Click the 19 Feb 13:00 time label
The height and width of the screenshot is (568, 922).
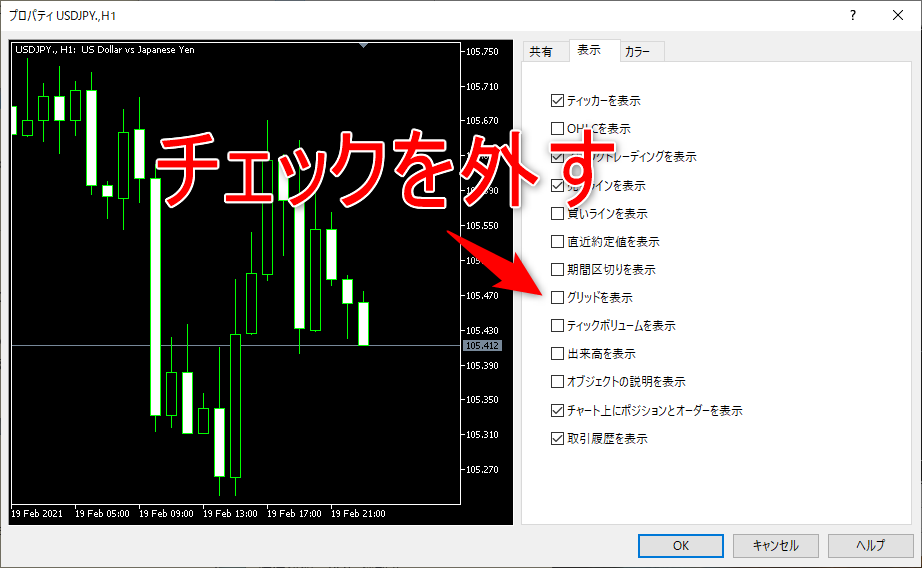coord(230,513)
